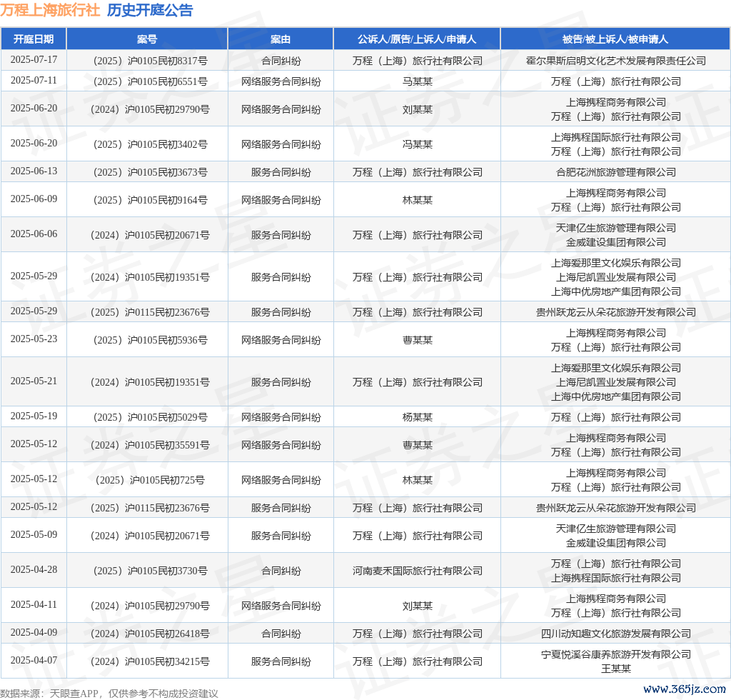
Task: Select the date cell 2025-06-06
Action: (x=34, y=234)
